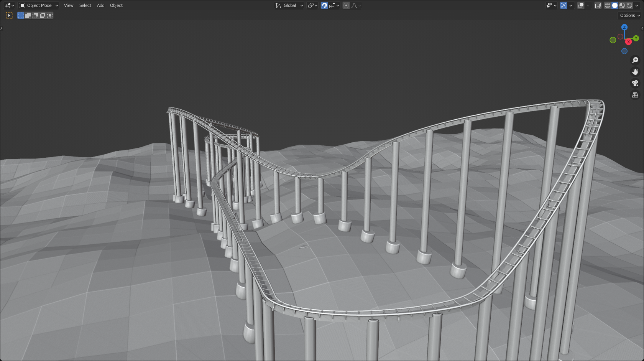Switch to Material Preview shading
Image resolution: width=644 pixels, height=361 pixels.
(x=622, y=5)
